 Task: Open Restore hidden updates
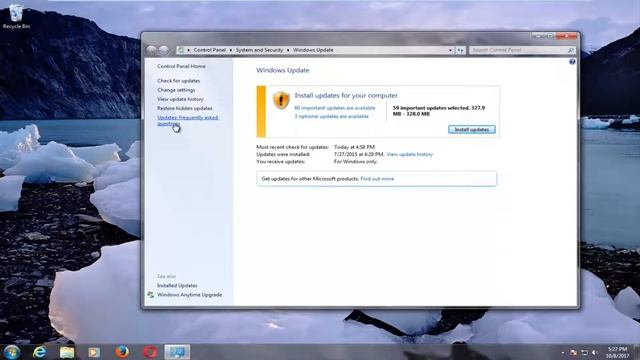pyautogui.click(x=184, y=108)
